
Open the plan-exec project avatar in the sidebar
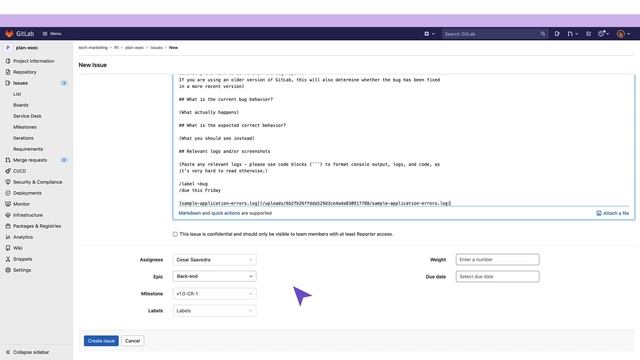[x=8, y=48]
